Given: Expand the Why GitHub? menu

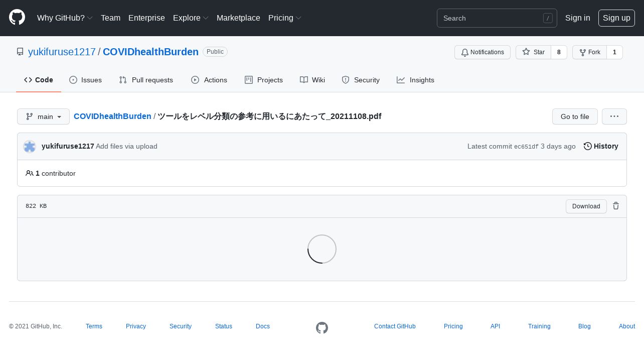Looking at the screenshot, I should [x=65, y=18].
